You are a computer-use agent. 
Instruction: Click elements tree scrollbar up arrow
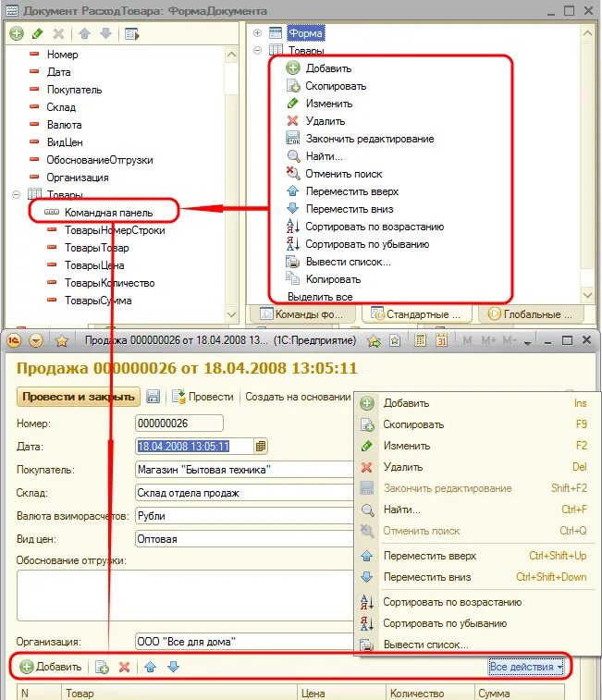point(231,55)
